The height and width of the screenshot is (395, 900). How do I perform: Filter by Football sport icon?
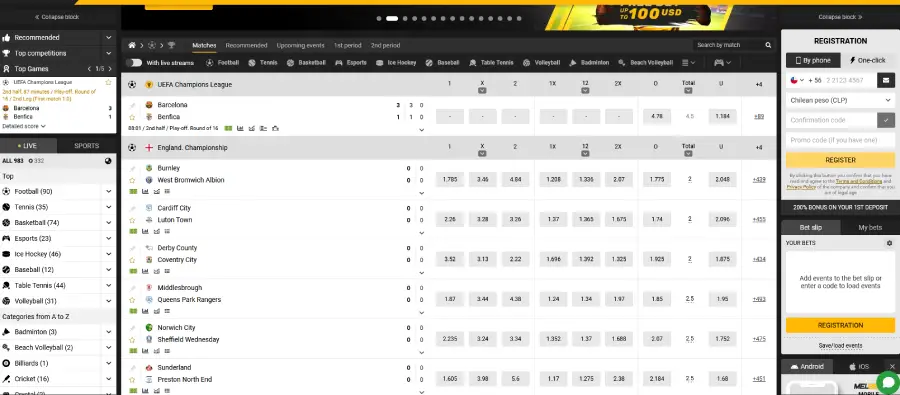point(210,63)
